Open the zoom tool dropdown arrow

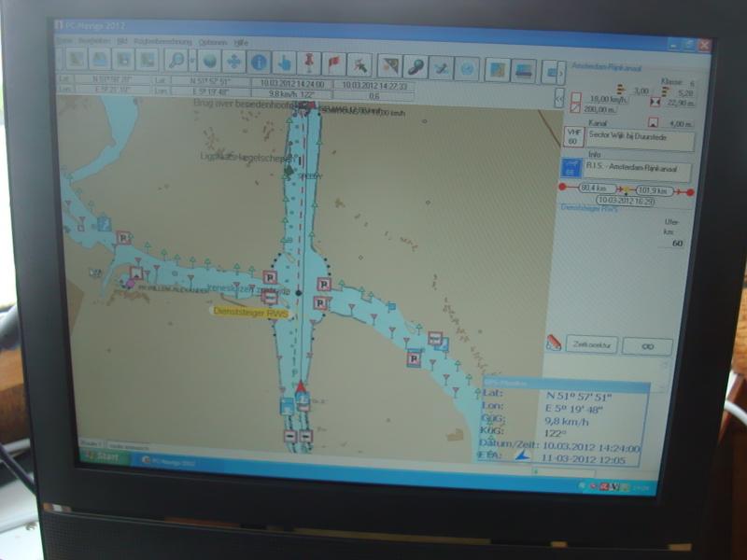click(x=191, y=61)
